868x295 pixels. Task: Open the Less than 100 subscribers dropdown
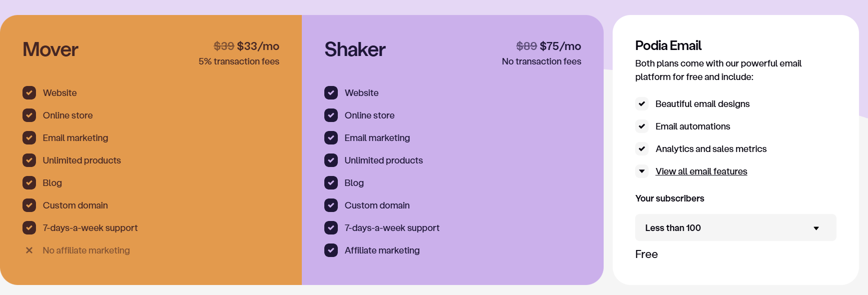click(x=736, y=227)
